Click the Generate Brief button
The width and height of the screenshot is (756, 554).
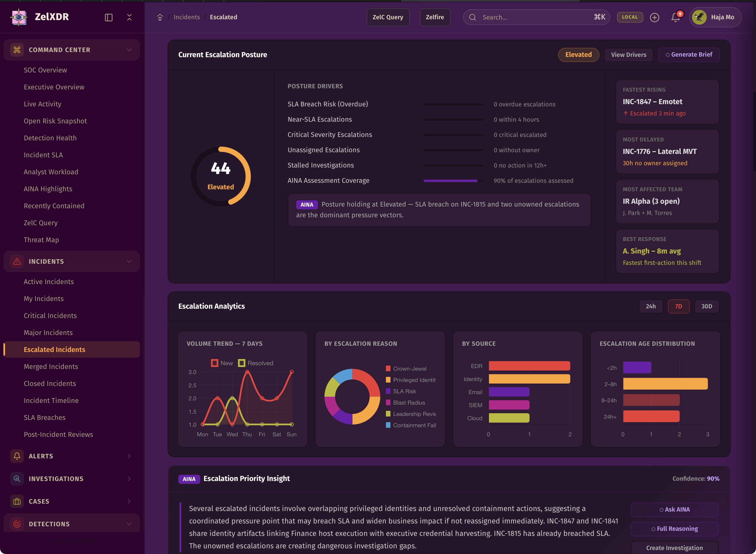(x=689, y=55)
